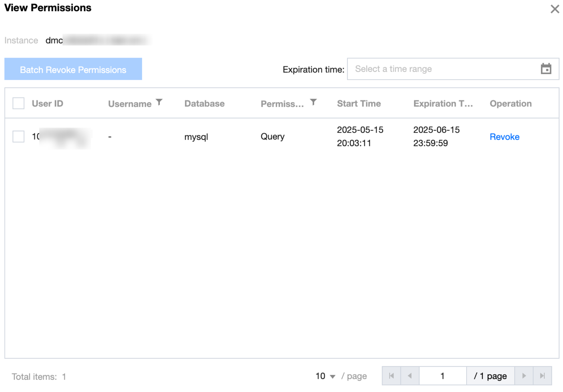Click the Batch Revoke Permissions button
Screen dimensions: 563x392
[73, 69]
